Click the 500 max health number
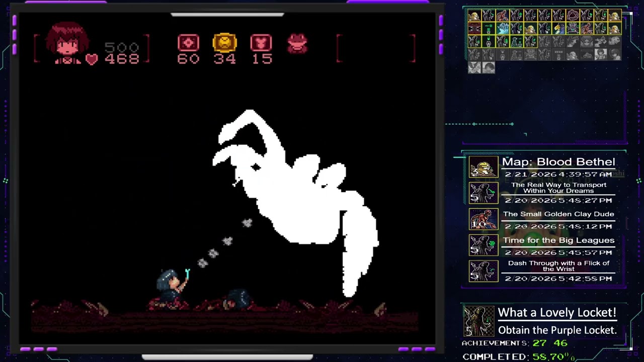The height and width of the screenshot is (362, 644). pyautogui.click(x=122, y=48)
